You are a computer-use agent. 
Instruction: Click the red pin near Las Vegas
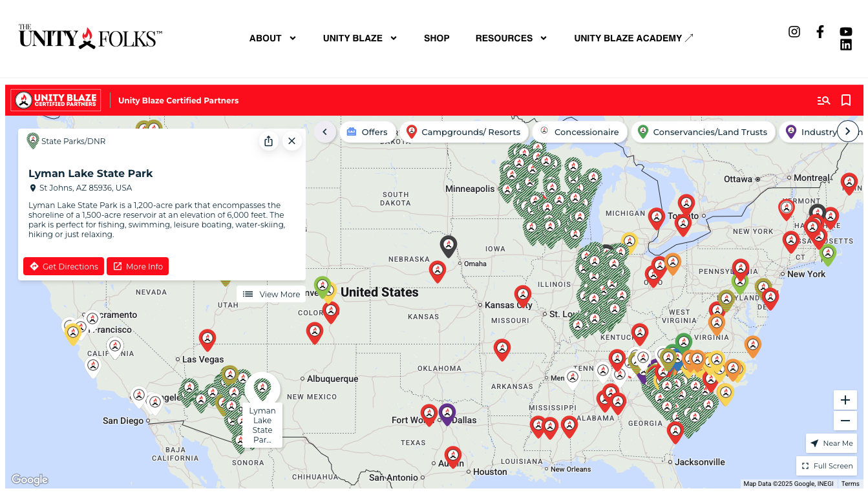[x=207, y=340]
